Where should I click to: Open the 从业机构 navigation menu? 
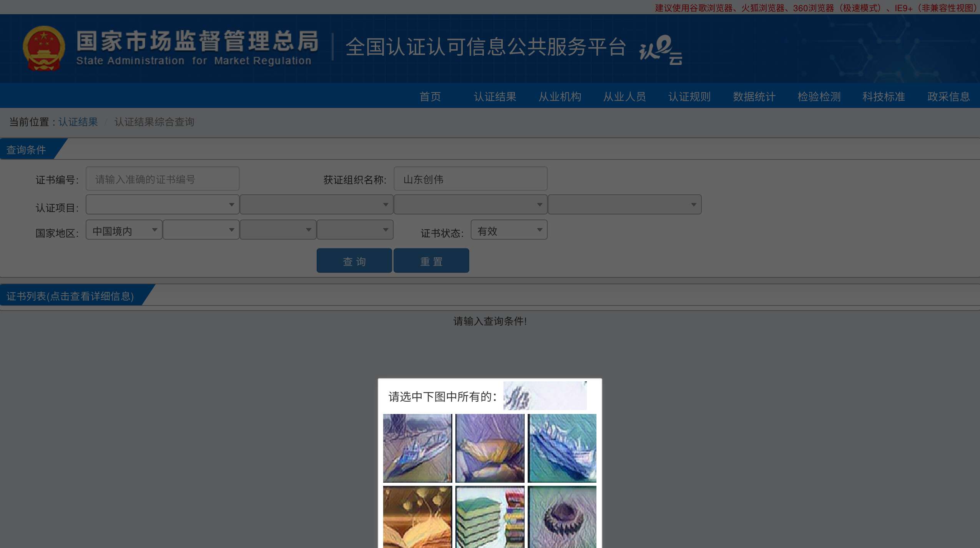(560, 96)
